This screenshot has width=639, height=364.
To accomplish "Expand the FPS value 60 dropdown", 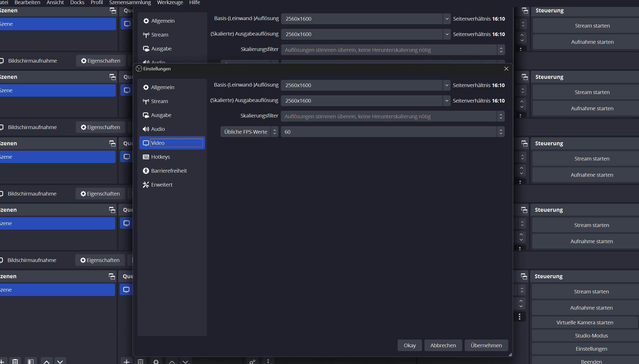I will [501, 132].
